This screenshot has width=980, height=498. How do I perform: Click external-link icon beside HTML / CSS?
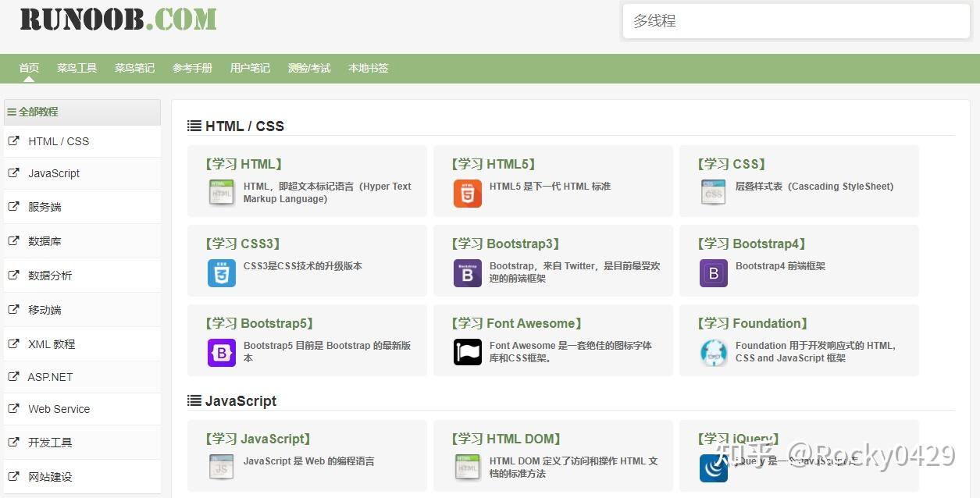[13, 141]
